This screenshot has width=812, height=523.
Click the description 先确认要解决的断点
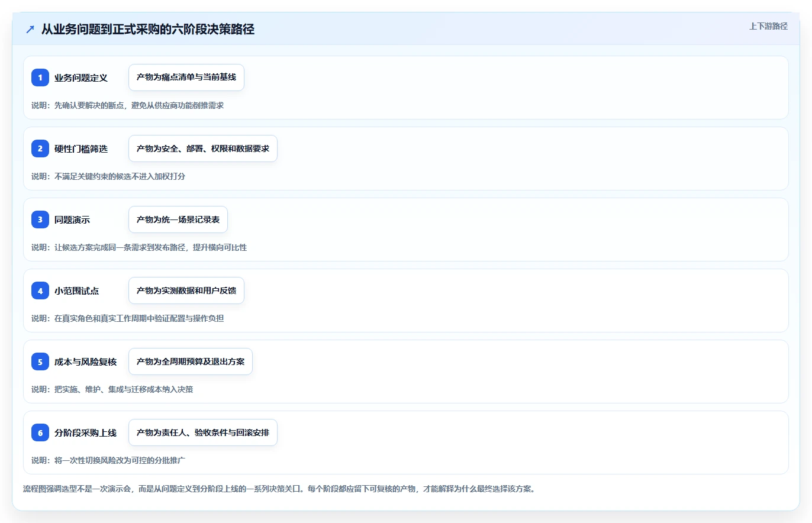point(127,105)
